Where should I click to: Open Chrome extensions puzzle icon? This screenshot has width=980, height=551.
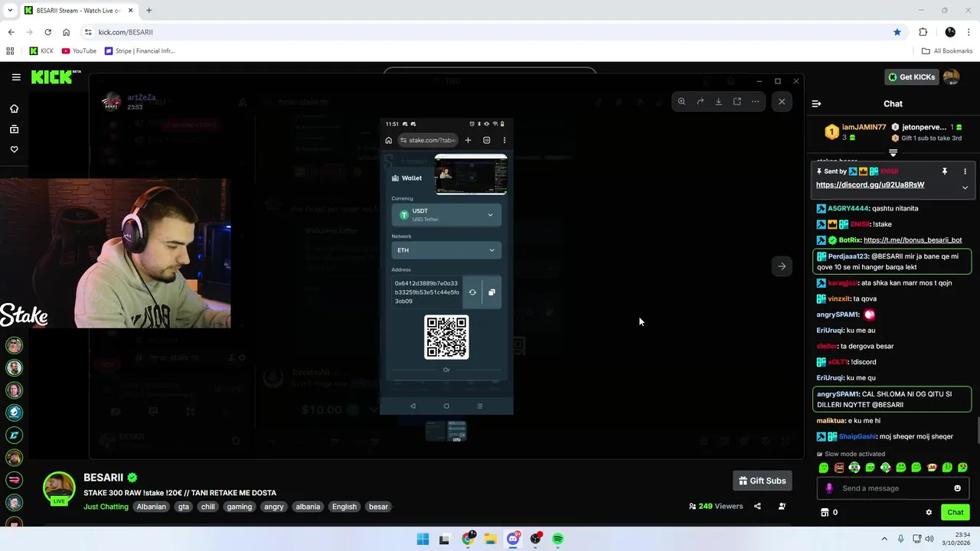click(923, 32)
